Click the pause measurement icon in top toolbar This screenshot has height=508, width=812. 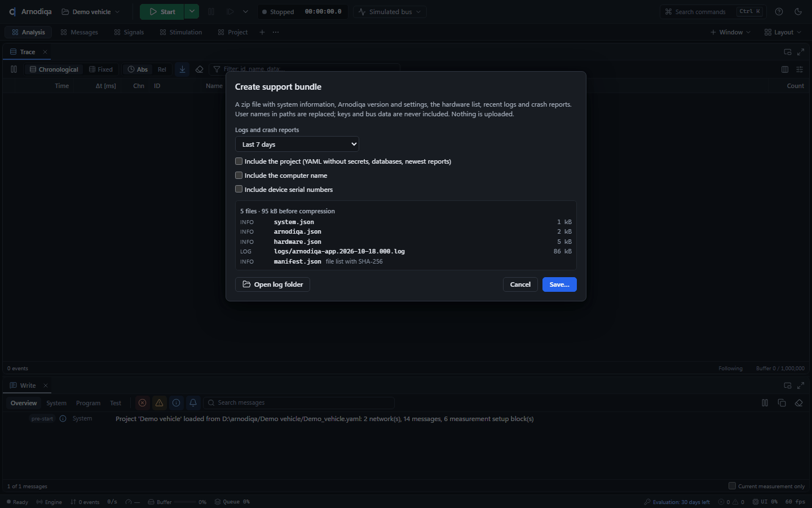(x=211, y=12)
